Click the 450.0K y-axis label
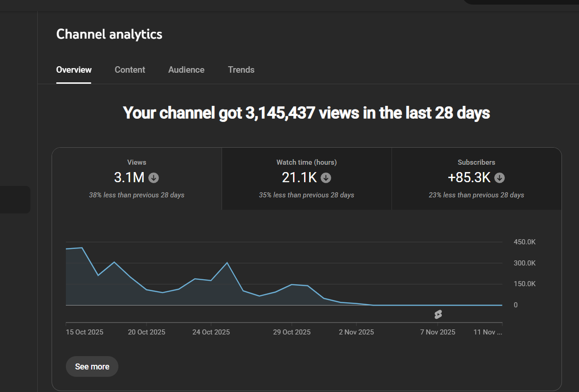The width and height of the screenshot is (579, 392). click(525, 242)
